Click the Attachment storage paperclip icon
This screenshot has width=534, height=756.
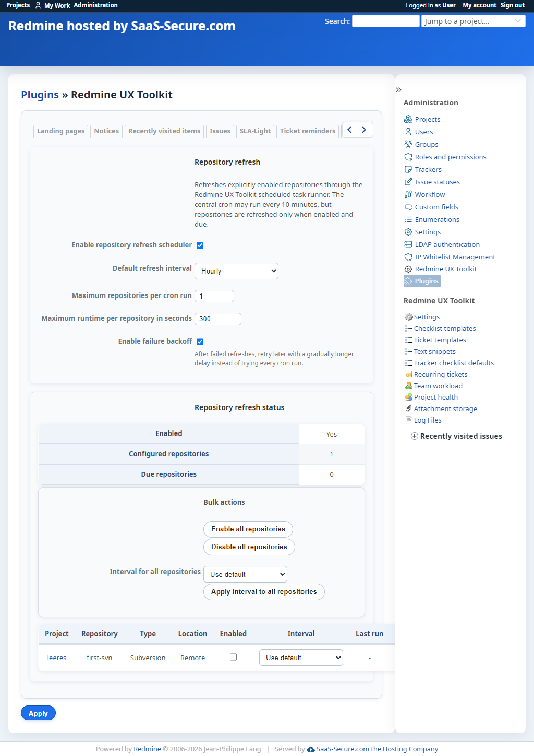409,408
